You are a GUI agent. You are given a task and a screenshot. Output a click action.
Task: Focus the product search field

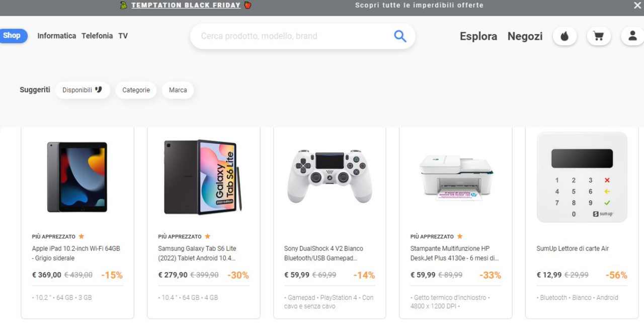[x=292, y=36]
